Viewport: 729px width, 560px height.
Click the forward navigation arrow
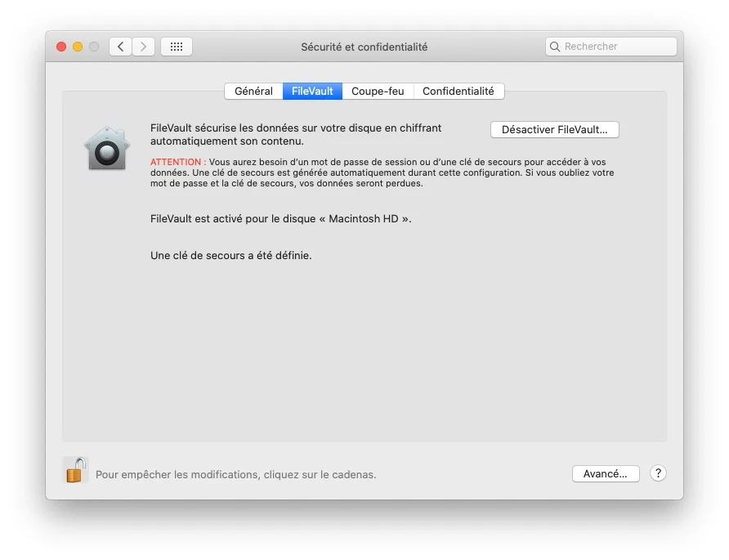tap(144, 47)
